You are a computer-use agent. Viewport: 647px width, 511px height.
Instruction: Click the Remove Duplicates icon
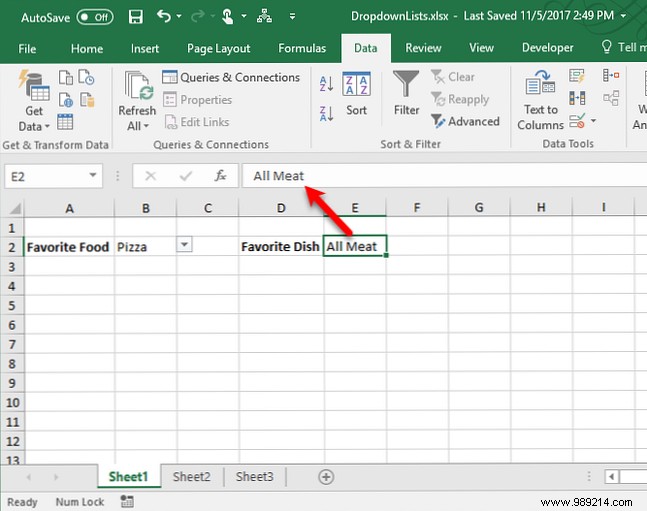coord(577,98)
